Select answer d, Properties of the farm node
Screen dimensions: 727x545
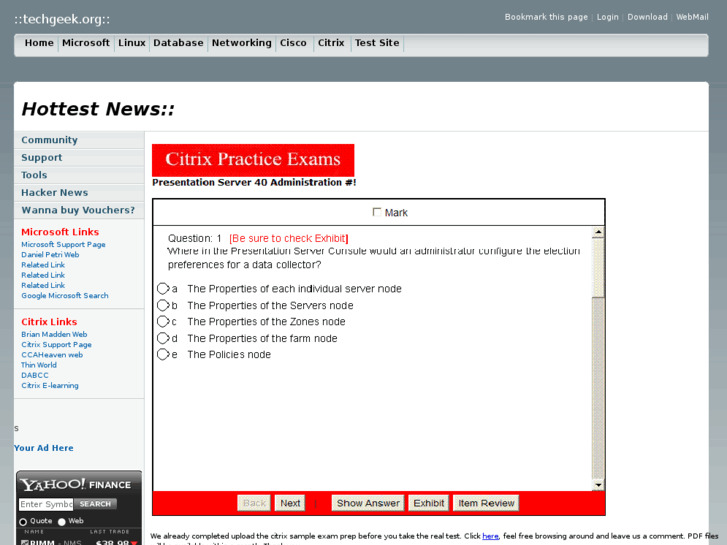click(x=163, y=338)
